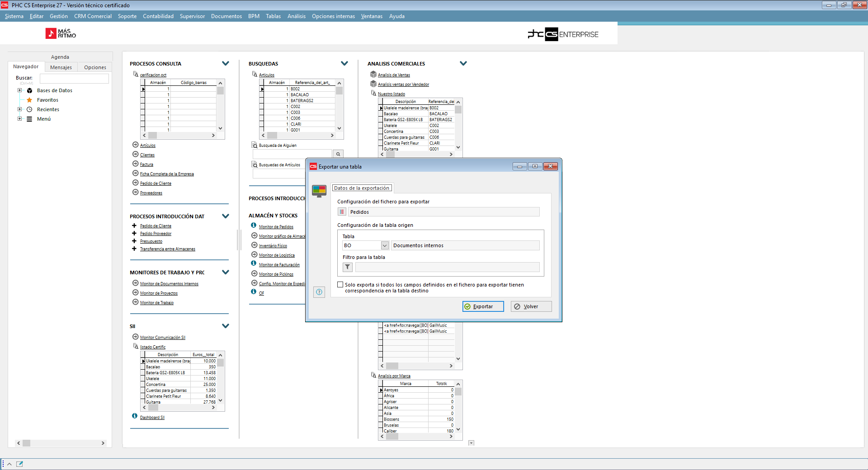Viewport: 868px width, 470px height.
Task: Open the Ficha Completa de la Empresa link
Action: pyautogui.click(x=167, y=174)
